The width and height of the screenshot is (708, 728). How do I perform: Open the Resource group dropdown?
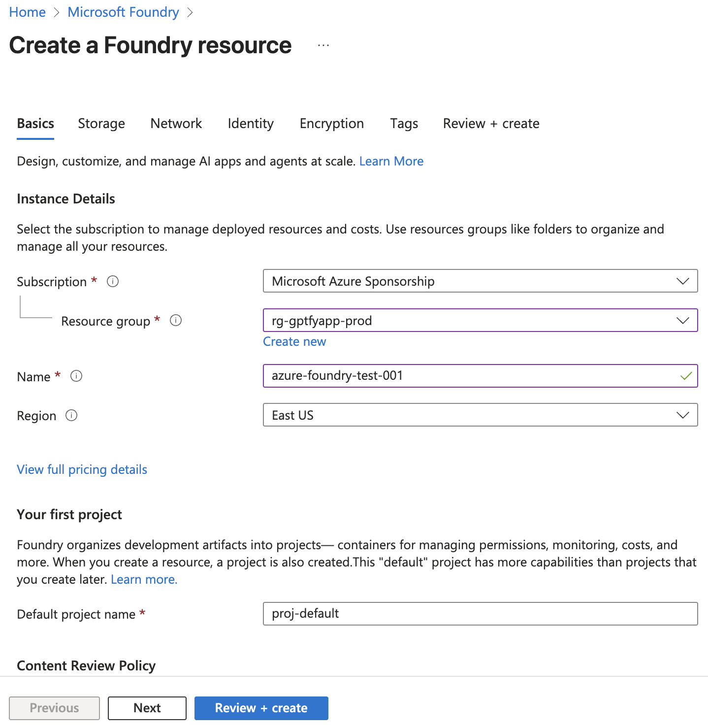tap(480, 321)
